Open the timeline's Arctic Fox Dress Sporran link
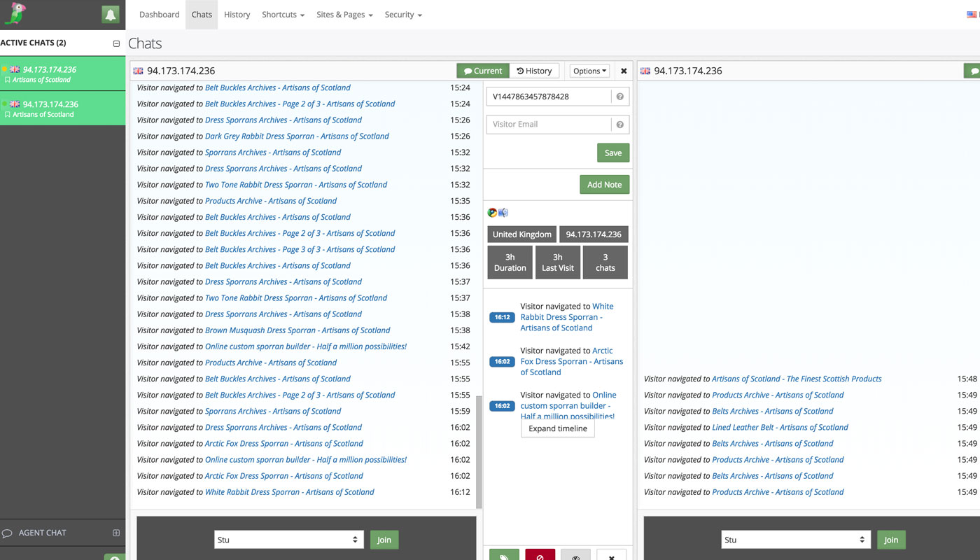980x560 pixels. (x=572, y=361)
